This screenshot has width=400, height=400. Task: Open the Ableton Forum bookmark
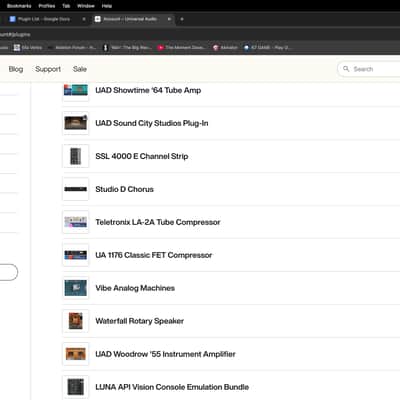[72, 48]
